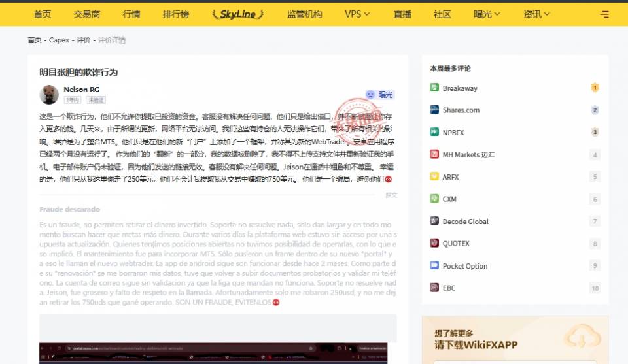The image size is (628, 364).
Task: Click the 本周最多评论 heading
Action: tap(451, 69)
